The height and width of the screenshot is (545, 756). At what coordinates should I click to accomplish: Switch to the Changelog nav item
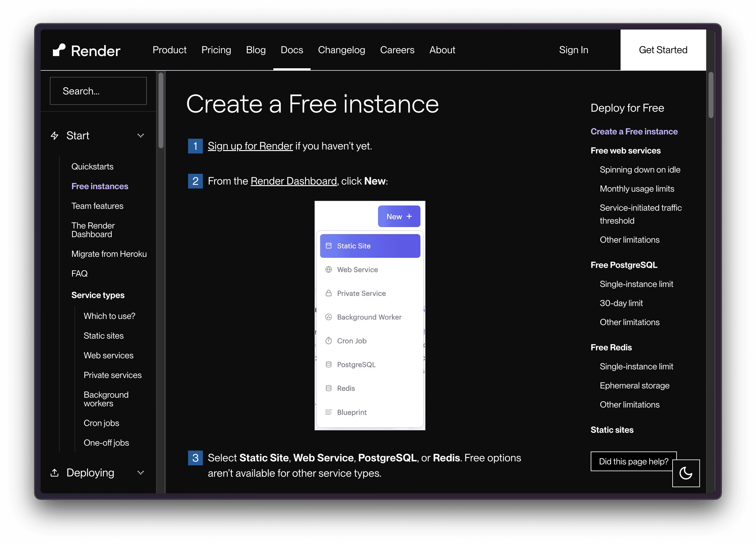[x=341, y=50]
